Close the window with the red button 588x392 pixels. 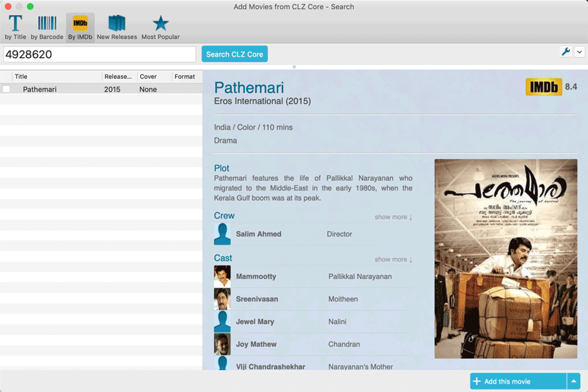8,6
